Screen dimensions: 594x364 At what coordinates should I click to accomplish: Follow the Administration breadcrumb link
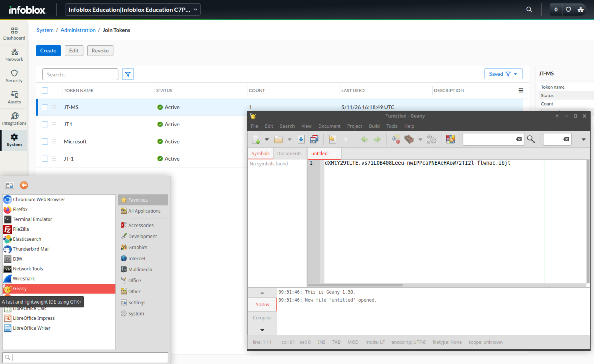pos(78,30)
